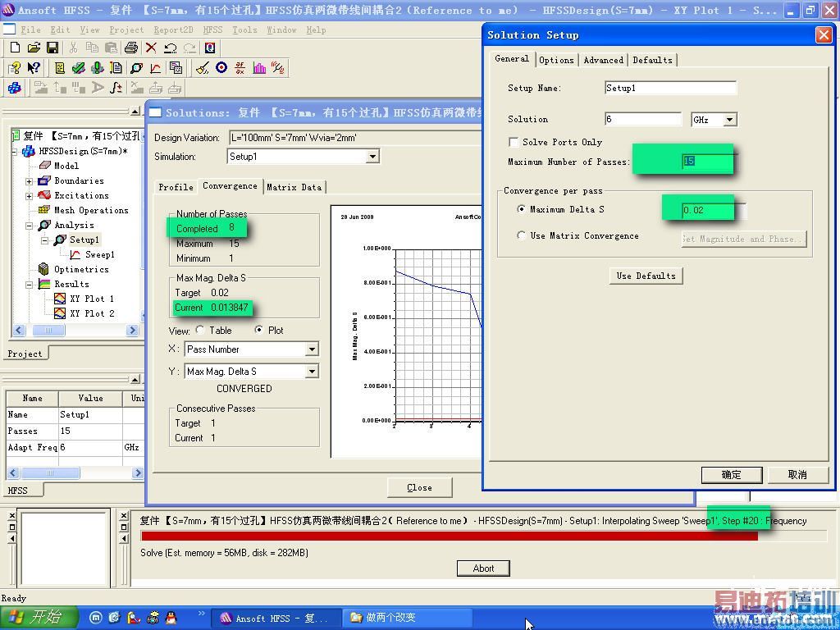Screen dimensions: 840x630
Task: Switch to the Options tab in Solution Setup
Action: coord(557,60)
